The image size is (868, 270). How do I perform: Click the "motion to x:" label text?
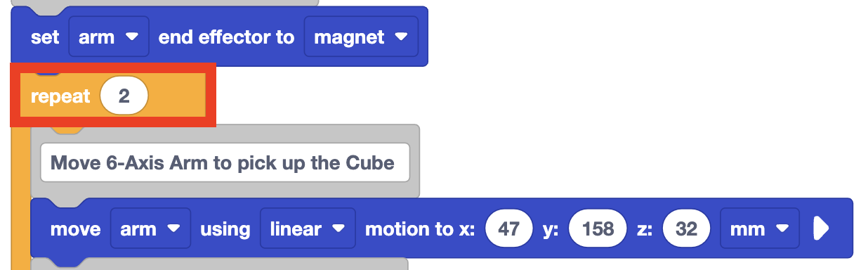point(421,229)
